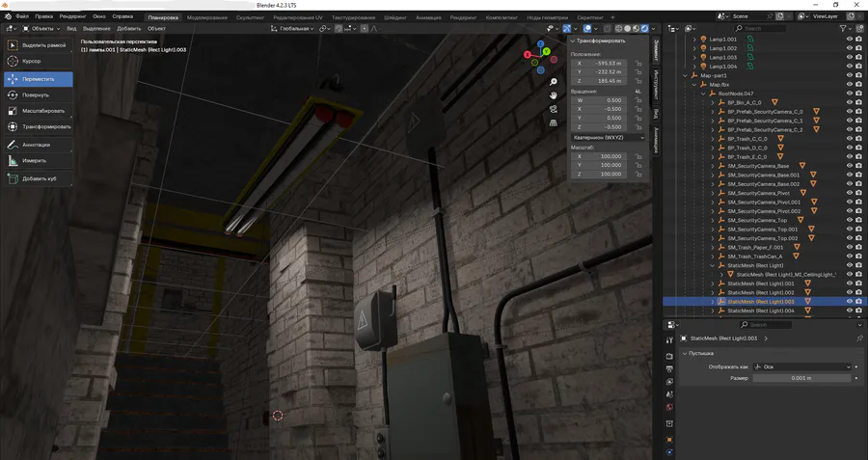This screenshot has height=460, width=868.
Task: Click the green Y axis on gizmo
Action: point(547,51)
